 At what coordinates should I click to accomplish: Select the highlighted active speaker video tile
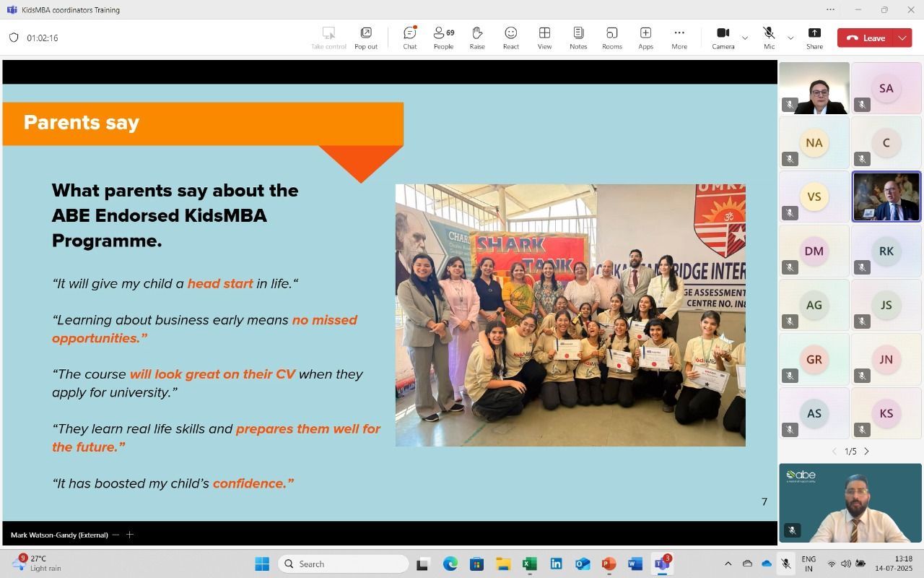point(886,197)
